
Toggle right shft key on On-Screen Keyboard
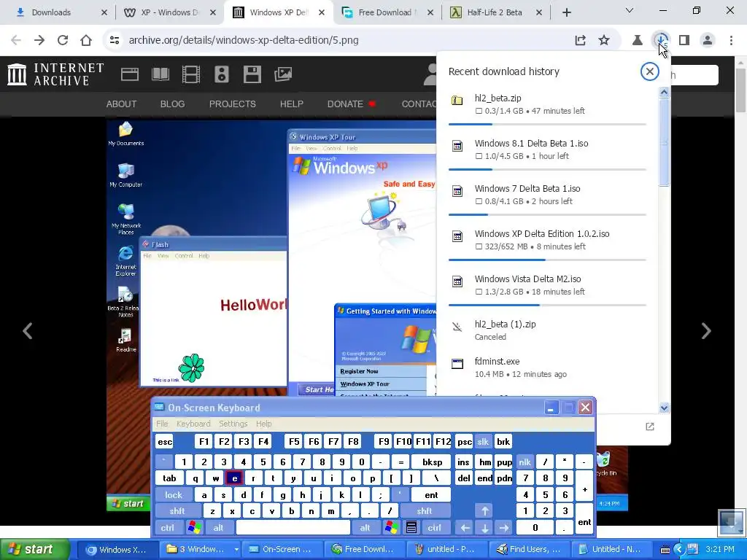(424, 511)
